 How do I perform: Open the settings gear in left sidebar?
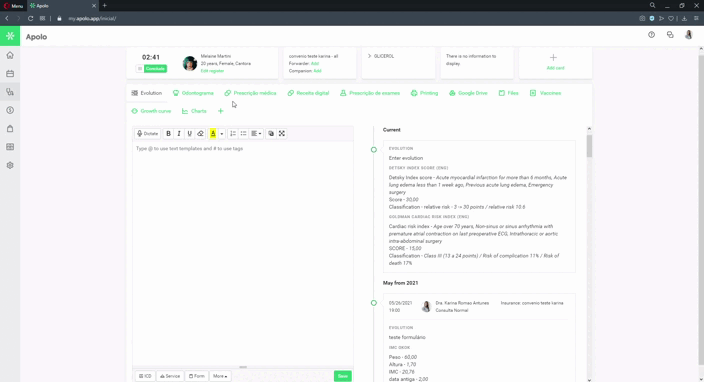click(10, 165)
